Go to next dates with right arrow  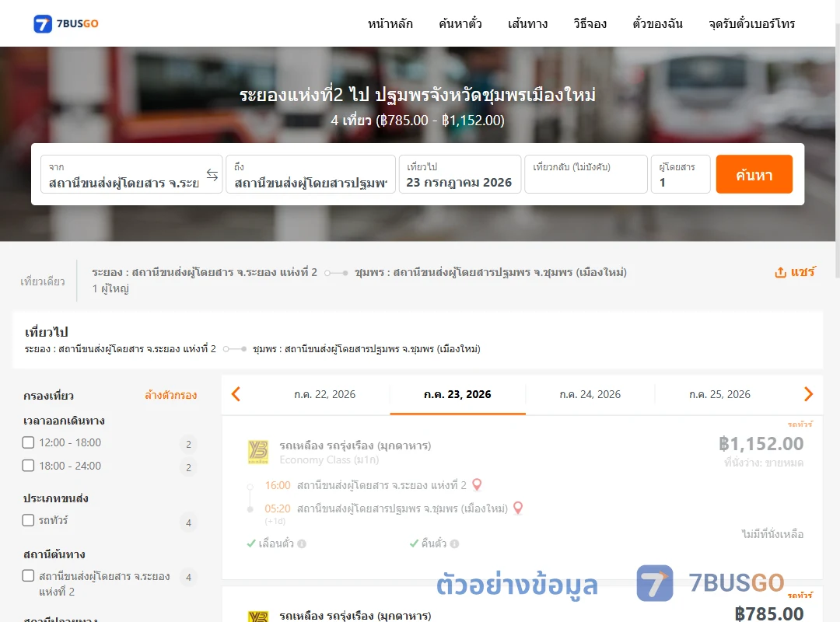tap(808, 394)
